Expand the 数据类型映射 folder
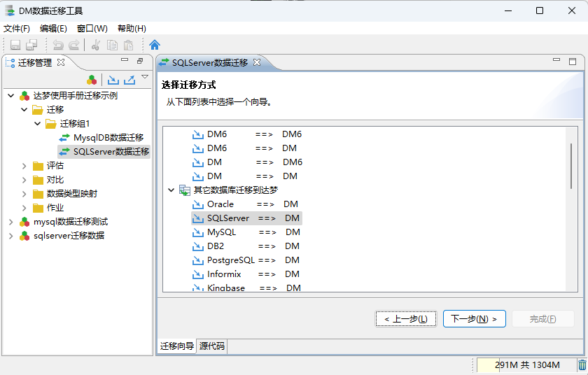 click(x=24, y=194)
